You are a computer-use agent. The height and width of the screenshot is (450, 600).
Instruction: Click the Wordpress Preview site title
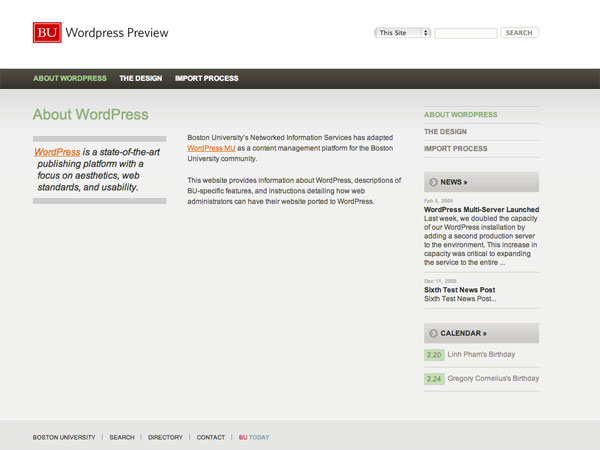[117, 33]
